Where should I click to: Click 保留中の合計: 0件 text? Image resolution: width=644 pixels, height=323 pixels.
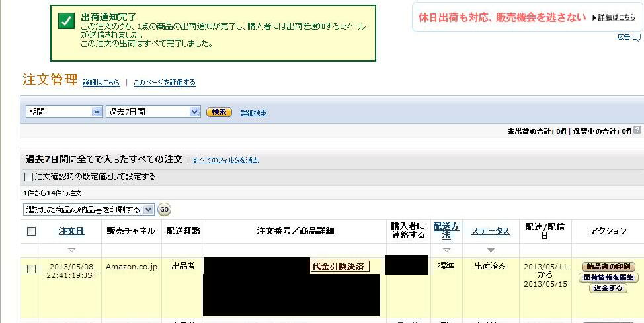pos(603,132)
